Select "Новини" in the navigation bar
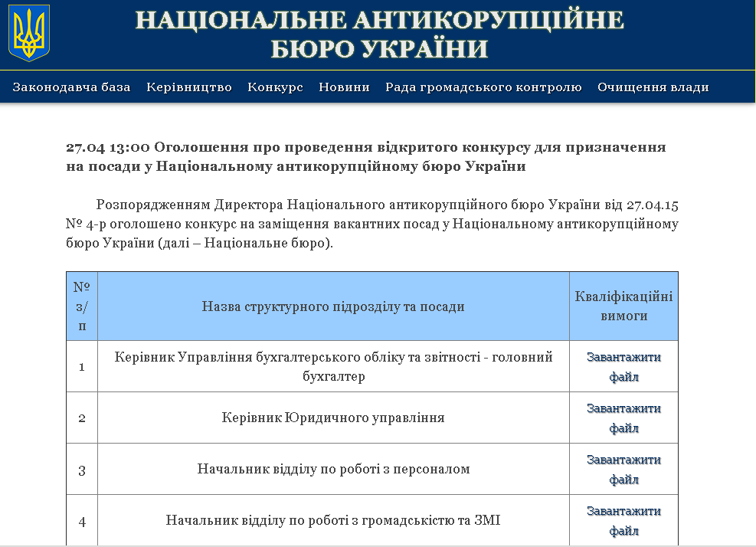 point(344,87)
